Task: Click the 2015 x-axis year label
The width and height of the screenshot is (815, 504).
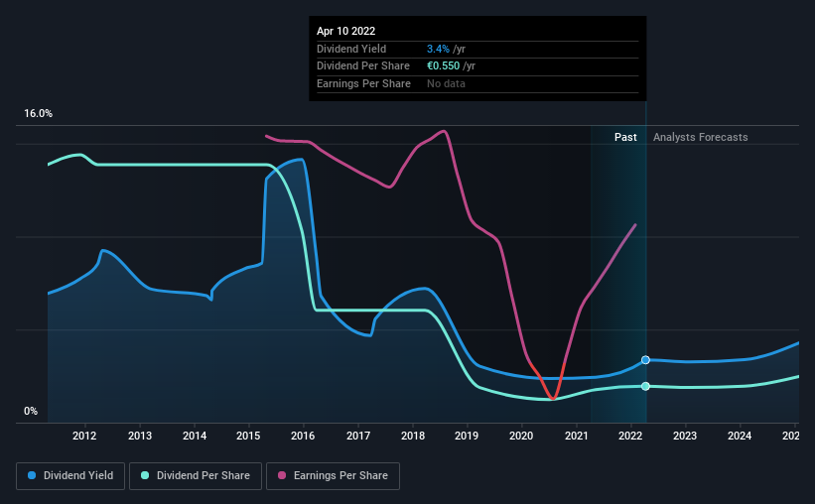Action: coord(248,436)
